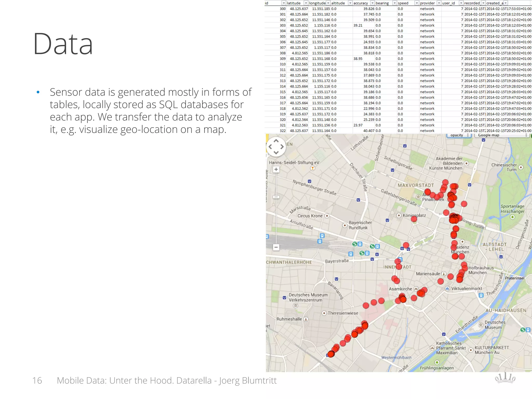Select the id cell 300
The width and height of the screenshot is (532, 399).
(276, 9)
